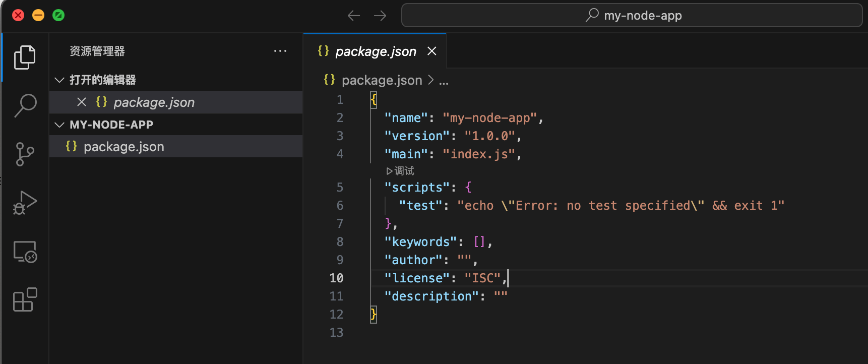Viewport: 868px width, 364px height.
Task: Click package.json in the breadcrumb
Action: coord(381,80)
